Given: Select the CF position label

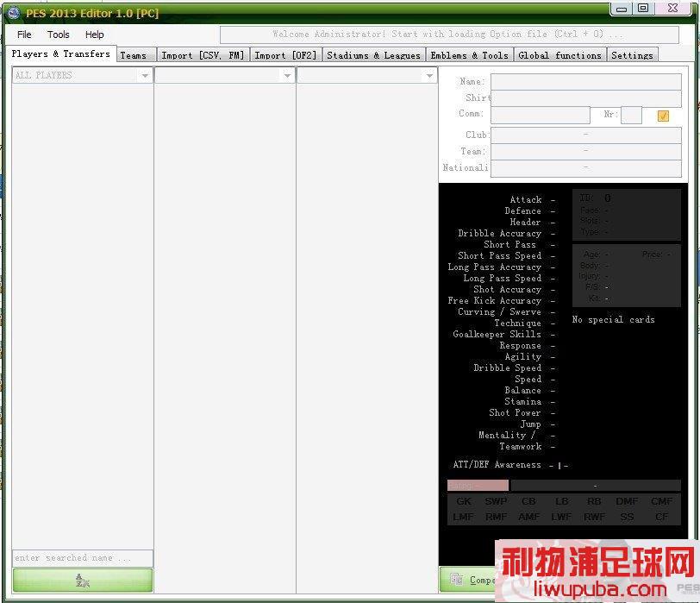Looking at the screenshot, I should (661, 517).
